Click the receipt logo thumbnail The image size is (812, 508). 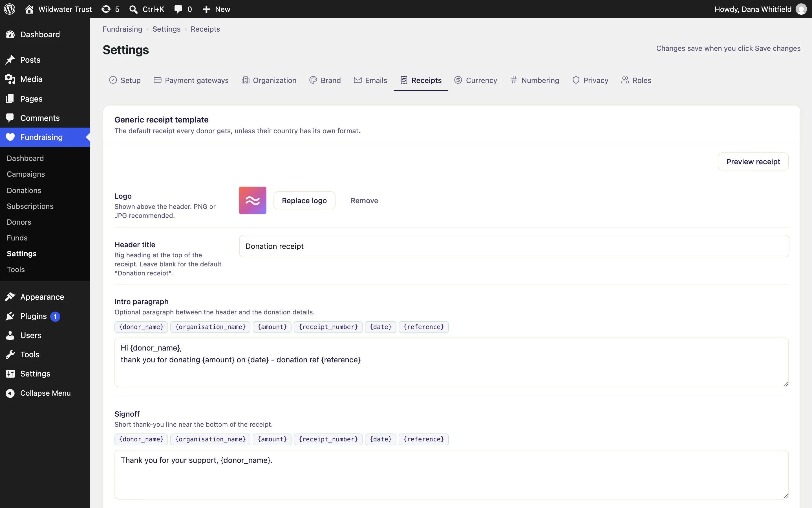coord(253,201)
